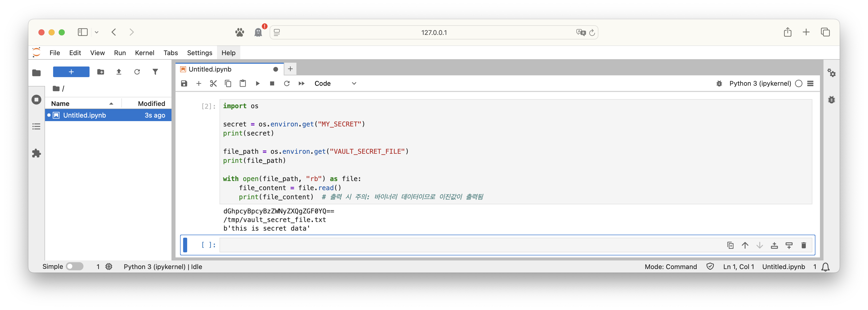
Task: Enable the debugger bug icon in the toolbar
Action: click(719, 83)
